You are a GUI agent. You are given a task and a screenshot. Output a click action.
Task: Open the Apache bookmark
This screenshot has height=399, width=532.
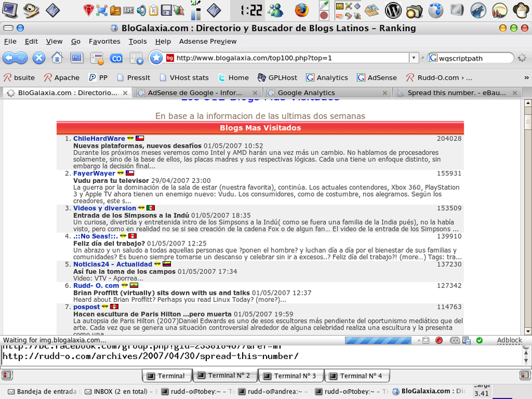click(x=61, y=77)
